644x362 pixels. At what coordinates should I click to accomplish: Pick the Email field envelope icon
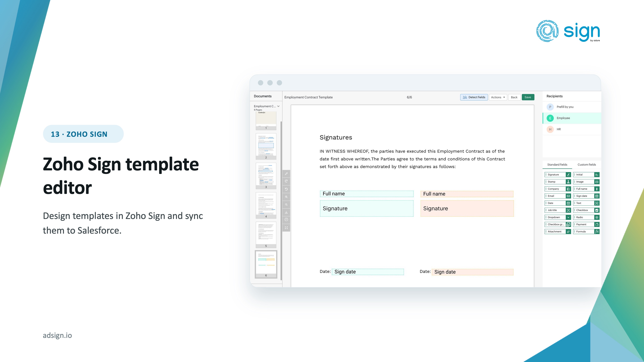coord(568,196)
